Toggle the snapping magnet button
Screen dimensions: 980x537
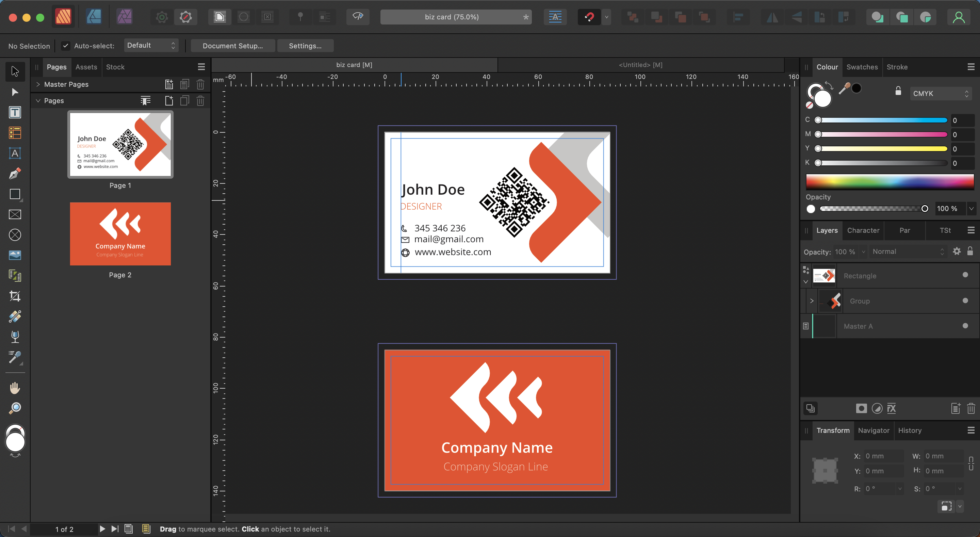[589, 17]
